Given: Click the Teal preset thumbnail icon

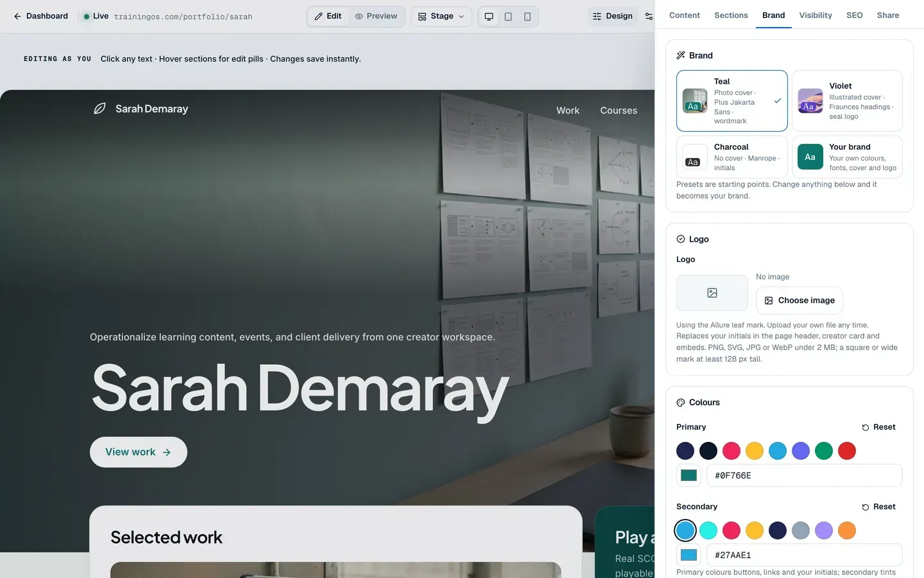Looking at the screenshot, I should coord(695,101).
